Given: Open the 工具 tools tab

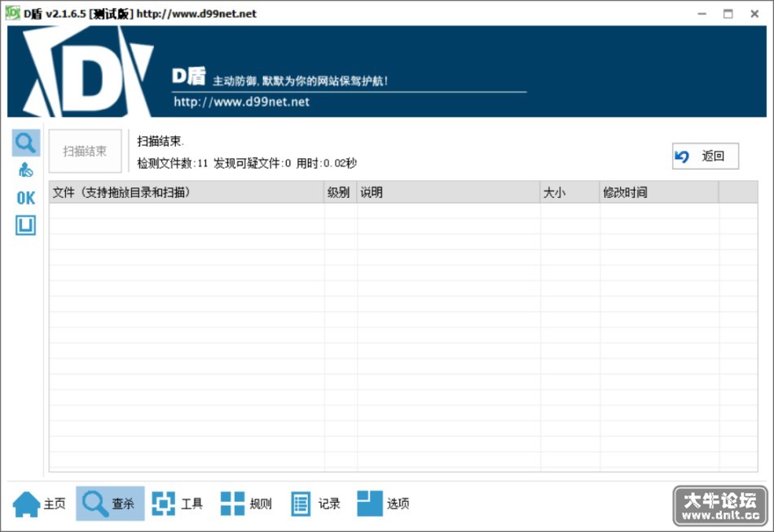Looking at the screenshot, I should point(178,503).
